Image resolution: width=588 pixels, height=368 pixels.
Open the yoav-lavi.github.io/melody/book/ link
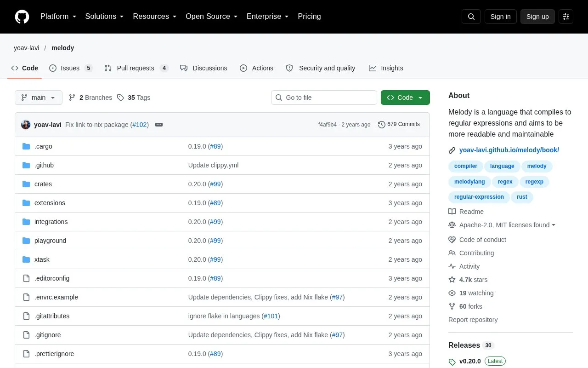point(509,150)
